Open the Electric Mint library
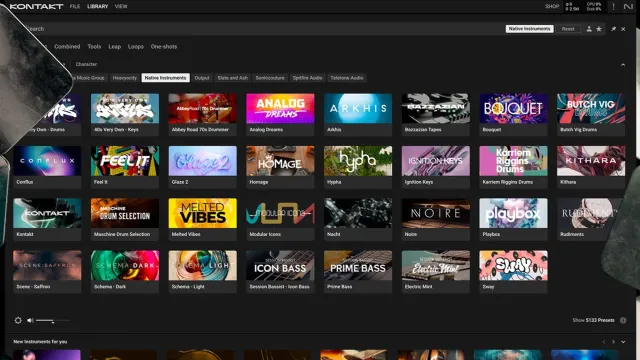Screen dimensions: 640x360 (x=436, y=271)
